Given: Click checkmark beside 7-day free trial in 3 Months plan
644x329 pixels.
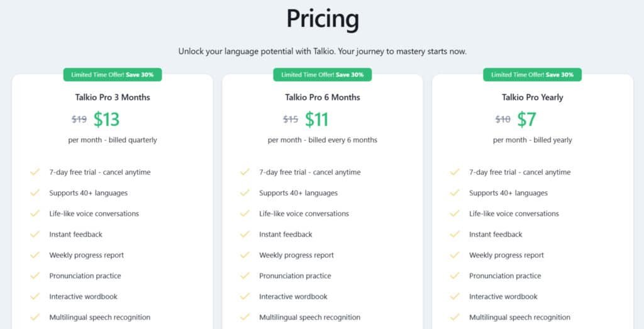Looking at the screenshot, I should click(x=35, y=172).
